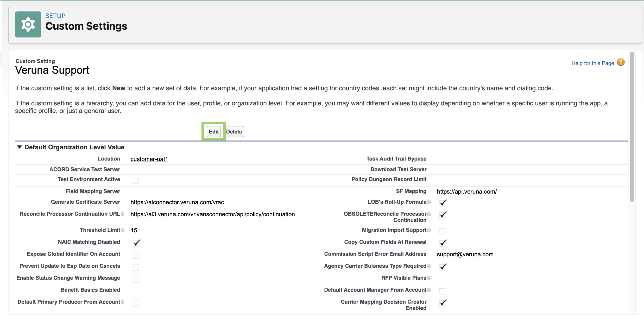Viewport: 644px width, 319px height.
Task: Click the Reconcile Processor Continuation URL value
Action: (213, 214)
